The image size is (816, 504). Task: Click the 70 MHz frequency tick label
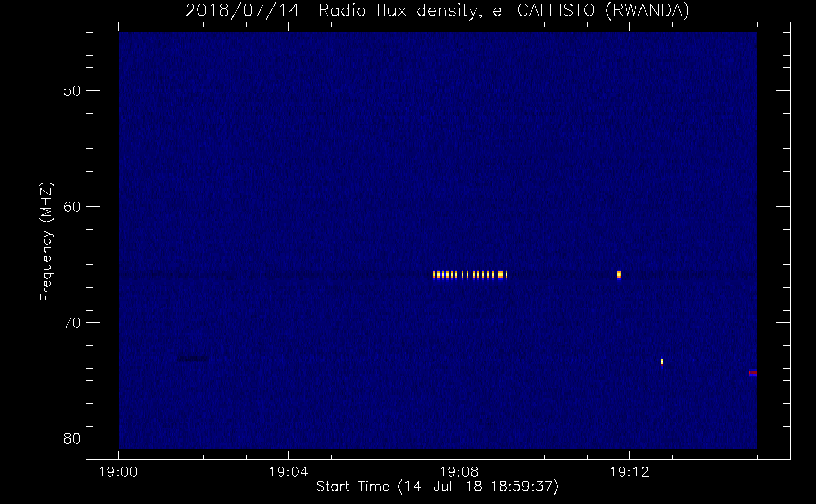coord(73,323)
